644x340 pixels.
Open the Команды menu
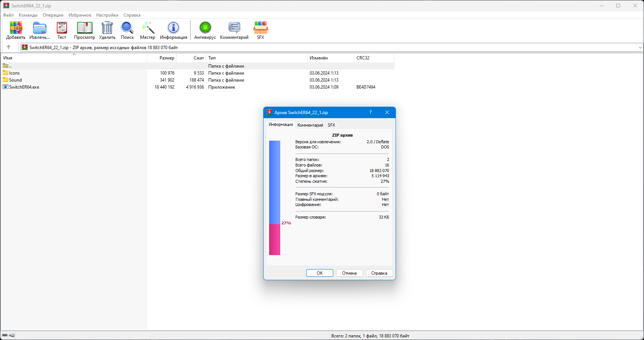(28, 15)
